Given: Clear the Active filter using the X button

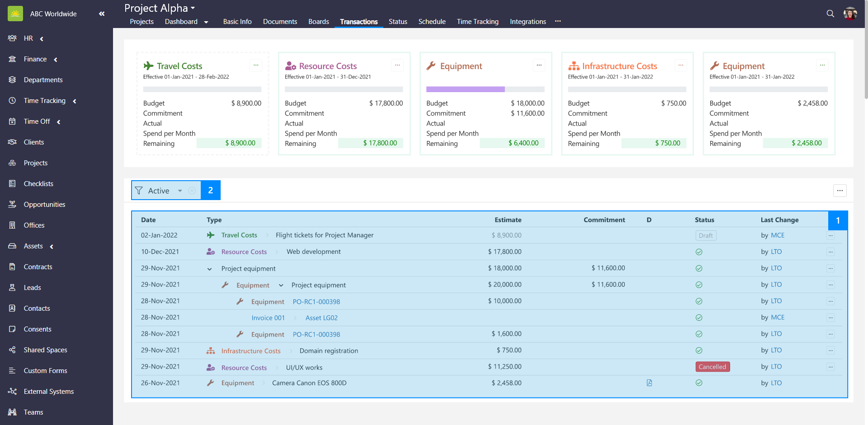Looking at the screenshot, I should pos(192,190).
